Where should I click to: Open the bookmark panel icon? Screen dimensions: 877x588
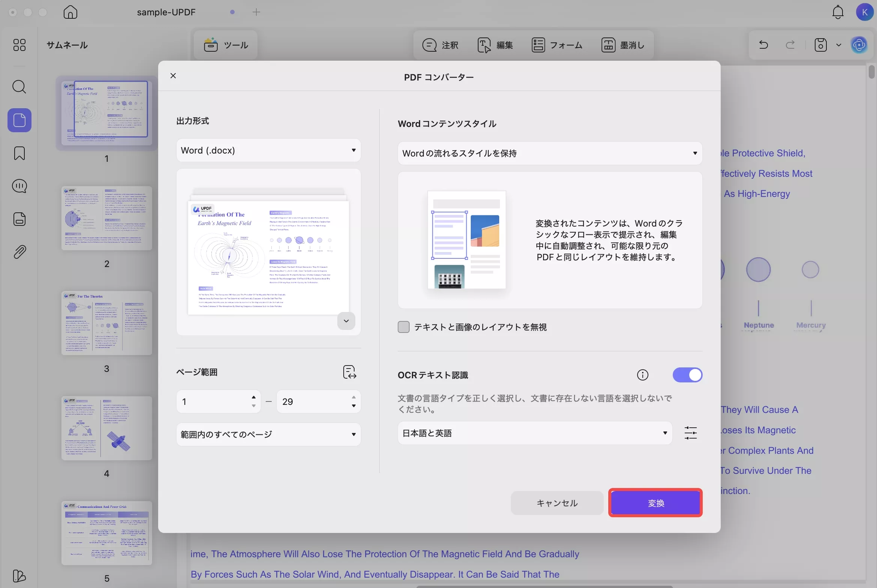19,153
